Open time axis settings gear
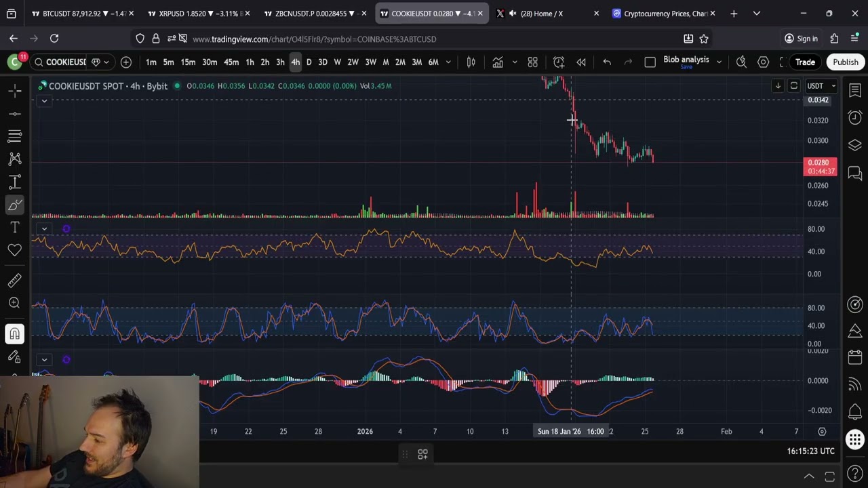The width and height of the screenshot is (868, 488). coord(822,432)
